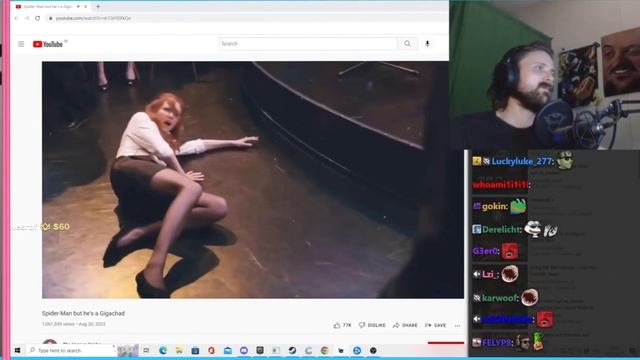Open Task View in the taskbar
The width and height of the screenshot is (640, 360).
[146, 350]
